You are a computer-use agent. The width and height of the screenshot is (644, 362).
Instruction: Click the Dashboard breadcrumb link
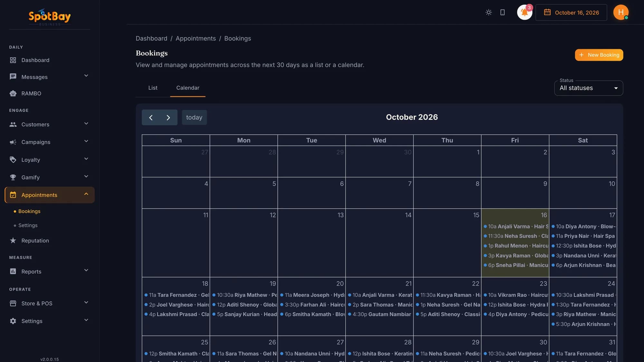tap(151, 39)
